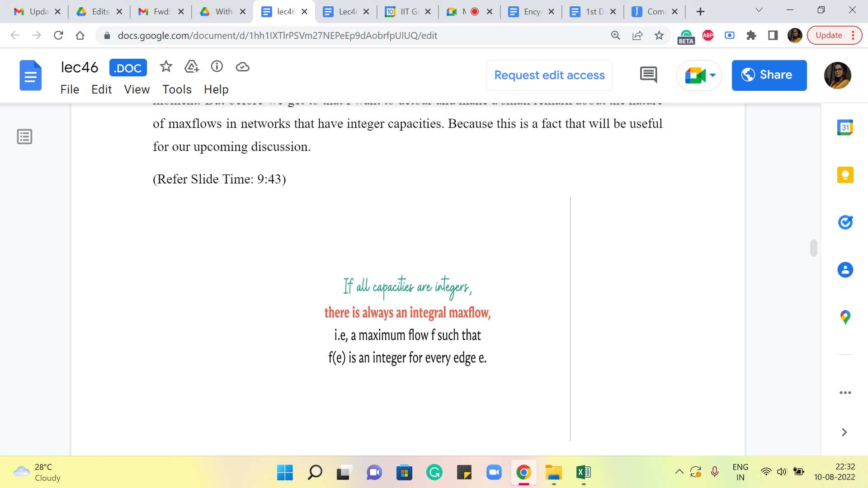This screenshot has height=488, width=868.
Task: Bookmark this page in Chrome
Action: coord(659,35)
